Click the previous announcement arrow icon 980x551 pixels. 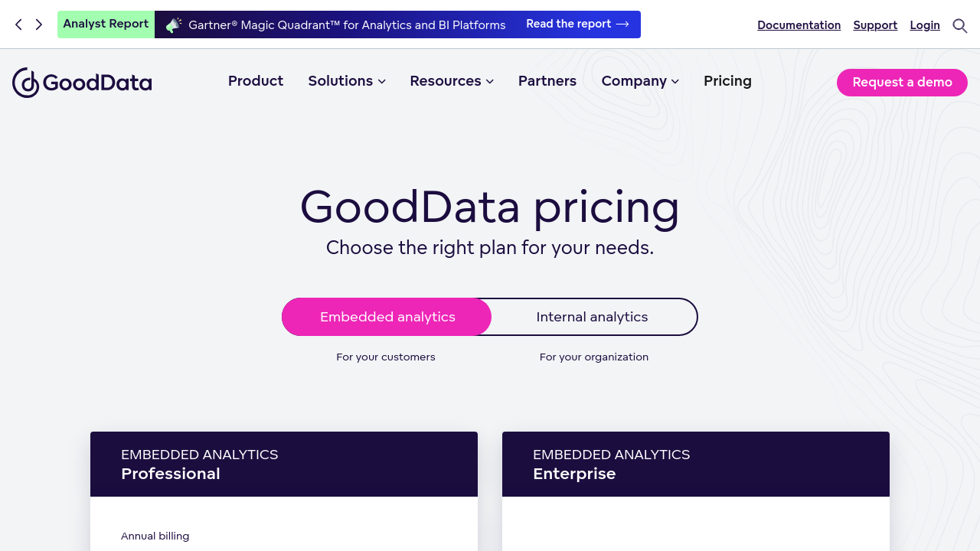[x=19, y=24]
